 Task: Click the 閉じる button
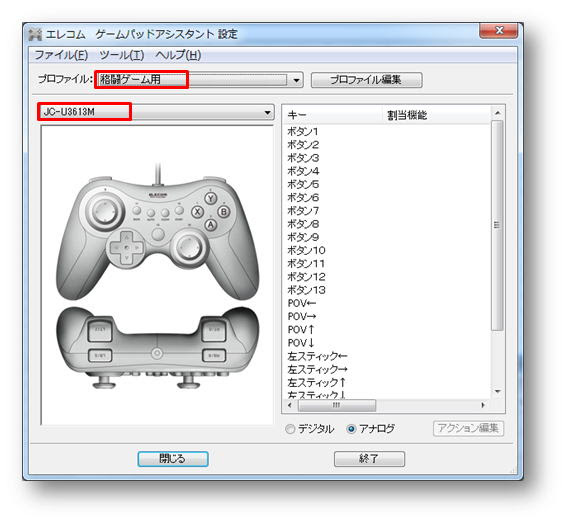(x=173, y=459)
